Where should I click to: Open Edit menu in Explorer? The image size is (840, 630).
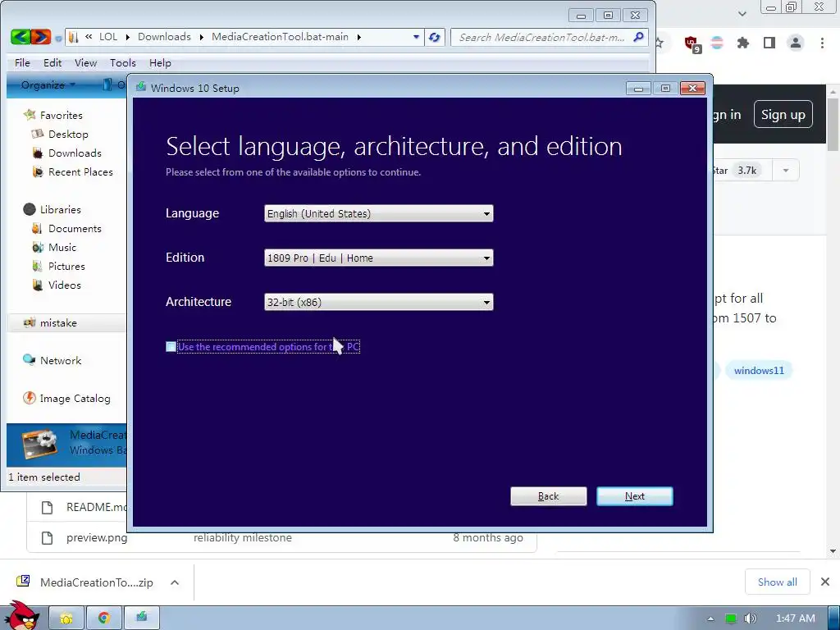tap(52, 62)
